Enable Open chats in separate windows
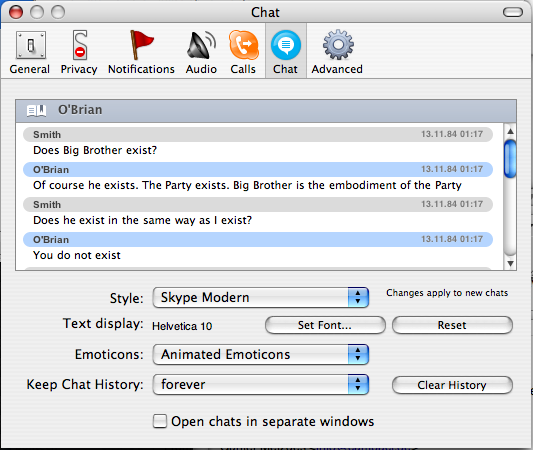533x450 pixels. pos(160,421)
